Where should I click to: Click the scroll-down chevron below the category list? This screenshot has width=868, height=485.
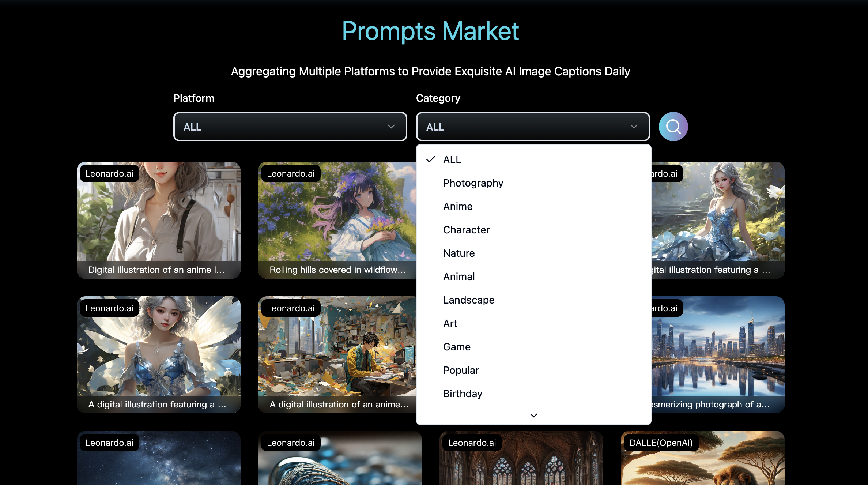click(x=534, y=415)
